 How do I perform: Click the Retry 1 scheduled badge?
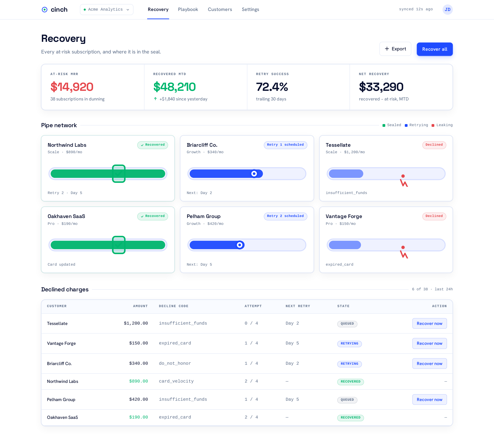coord(285,145)
